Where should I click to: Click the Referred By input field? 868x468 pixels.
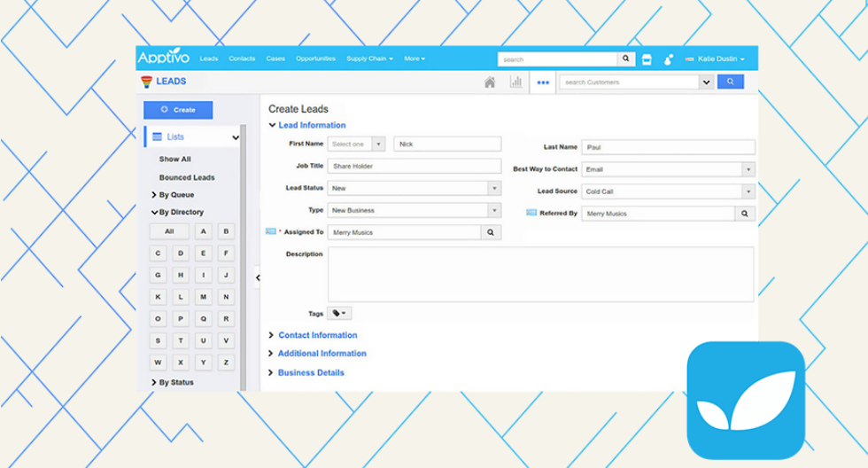coord(658,214)
